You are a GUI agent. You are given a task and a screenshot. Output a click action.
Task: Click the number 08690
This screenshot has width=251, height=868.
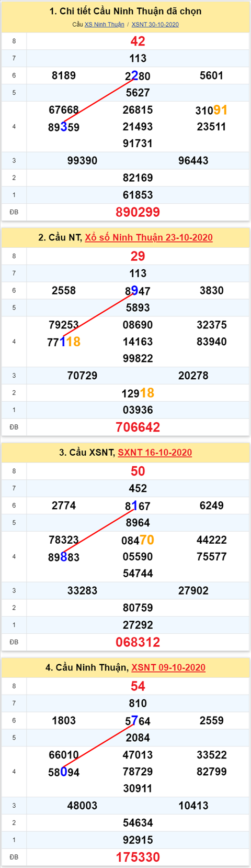point(138,325)
